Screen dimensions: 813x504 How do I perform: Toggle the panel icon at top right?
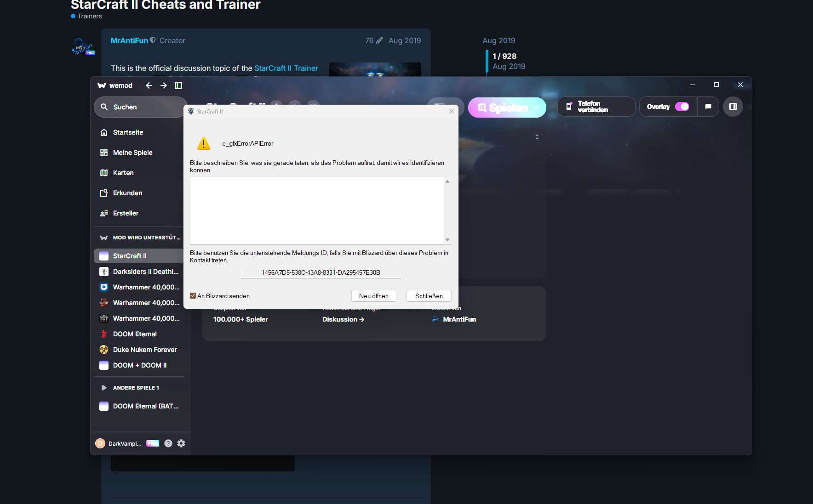coord(733,106)
